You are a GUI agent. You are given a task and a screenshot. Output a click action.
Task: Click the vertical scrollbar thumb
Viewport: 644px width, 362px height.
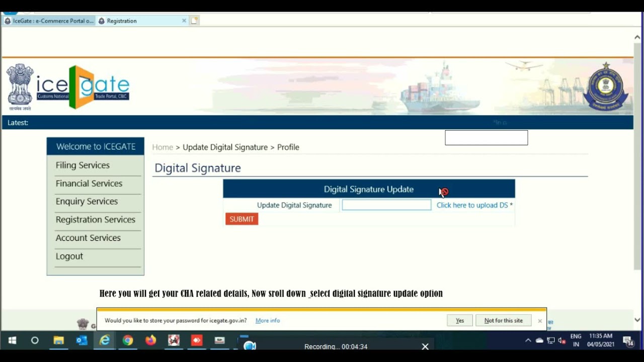(x=637, y=157)
